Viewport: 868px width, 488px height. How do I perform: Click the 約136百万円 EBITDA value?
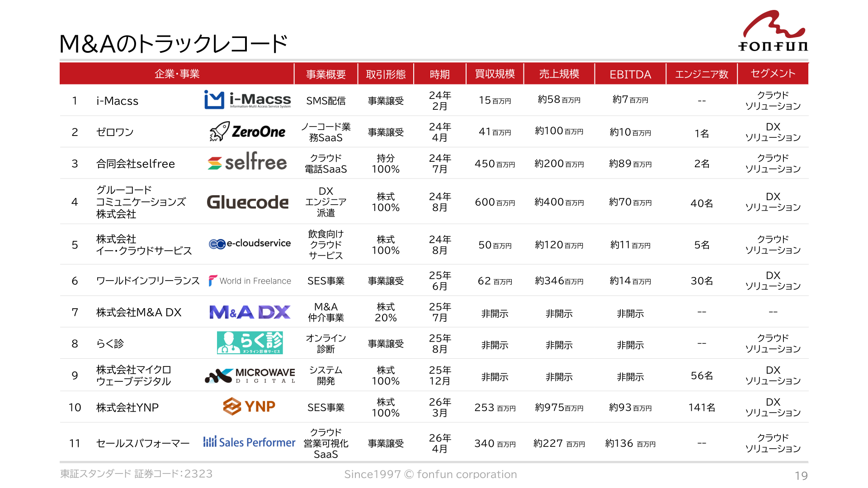coord(630,444)
